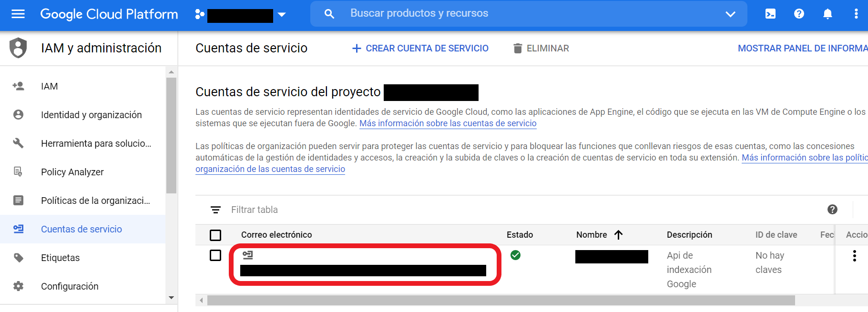Screen dimensions: 868x312
Task: Click the IAM shield icon
Action: pyautogui.click(x=18, y=48)
